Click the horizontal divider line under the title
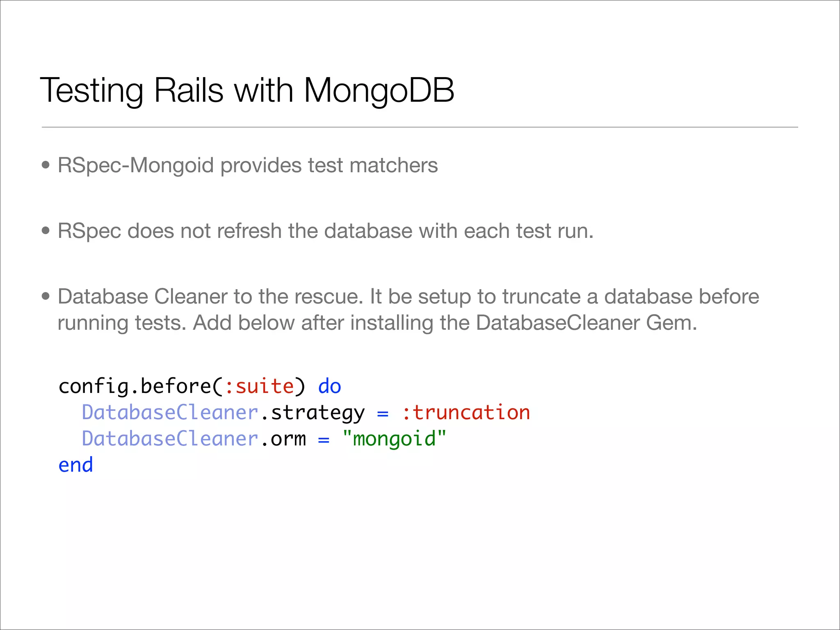Image resolution: width=840 pixels, height=630 pixels. 420,127
